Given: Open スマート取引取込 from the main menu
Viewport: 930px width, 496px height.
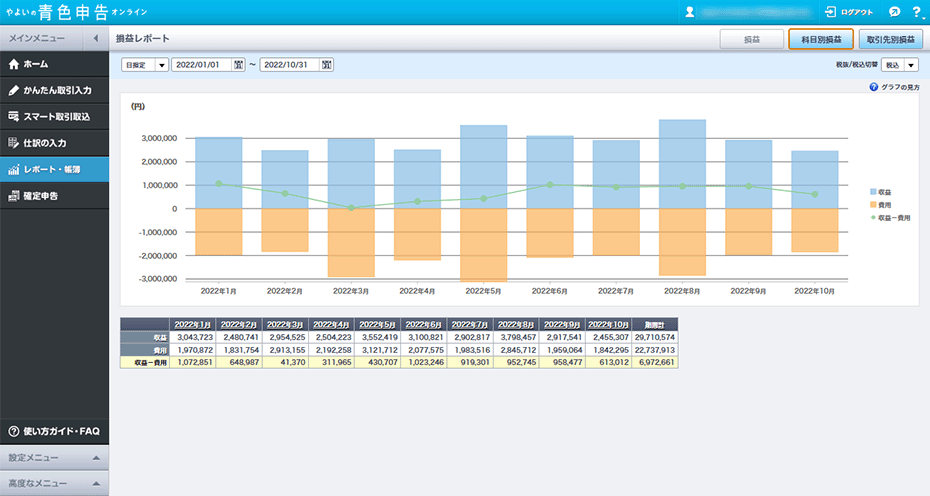Looking at the screenshot, I should coord(55,116).
